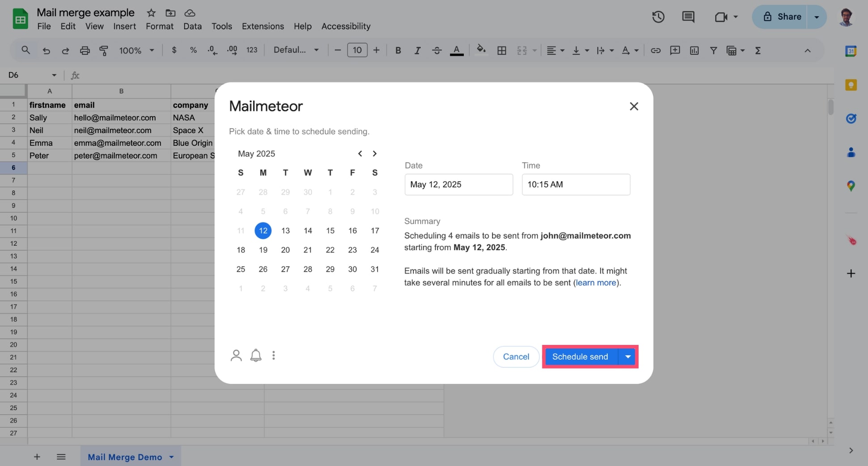Open the Google account avatar
This screenshot has width=868, height=466.
tap(846, 17)
